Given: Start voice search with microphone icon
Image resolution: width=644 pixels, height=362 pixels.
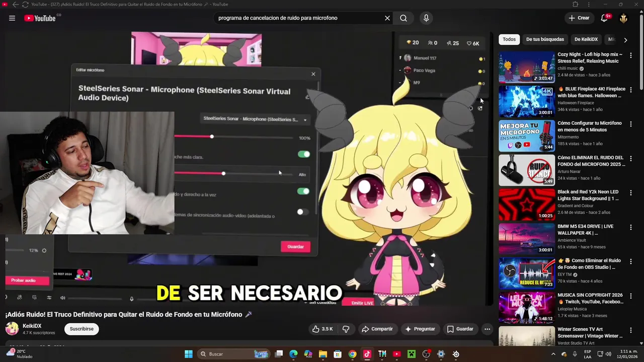Looking at the screenshot, I should [x=426, y=18].
